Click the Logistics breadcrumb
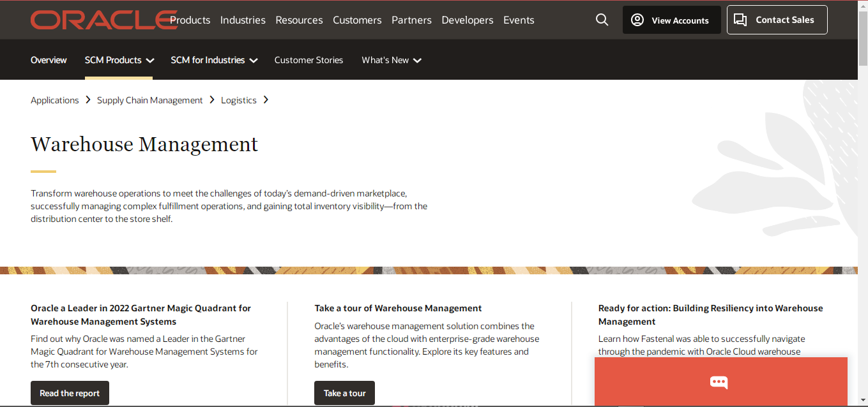868x407 pixels. coord(239,100)
